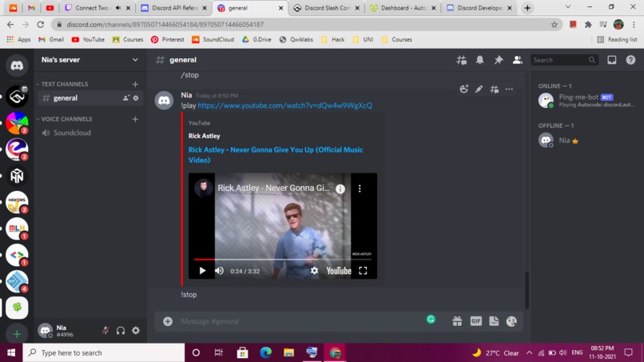Add reaction to Nia's message
This screenshot has width=644, height=362.
pos(463,90)
